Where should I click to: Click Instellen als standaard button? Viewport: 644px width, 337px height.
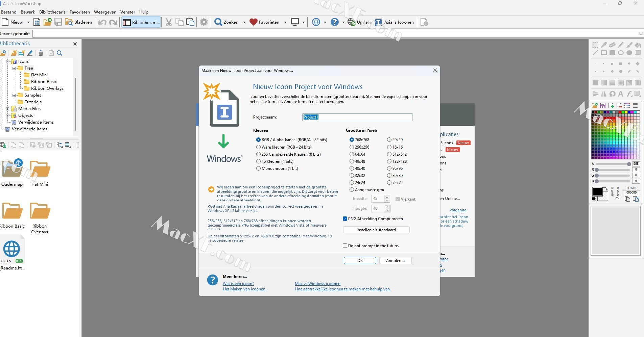(x=376, y=230)
